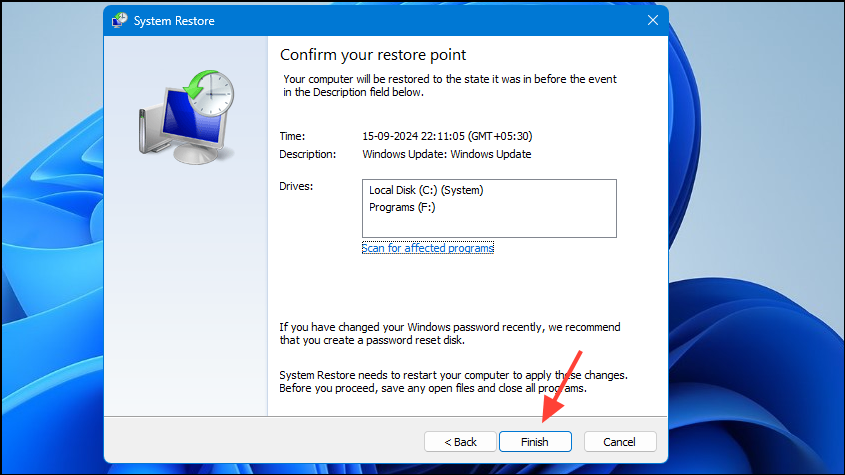Viewport: 845px width, 475px height.
Task: Click the Description: label
Action: click(x=307, y=154)
